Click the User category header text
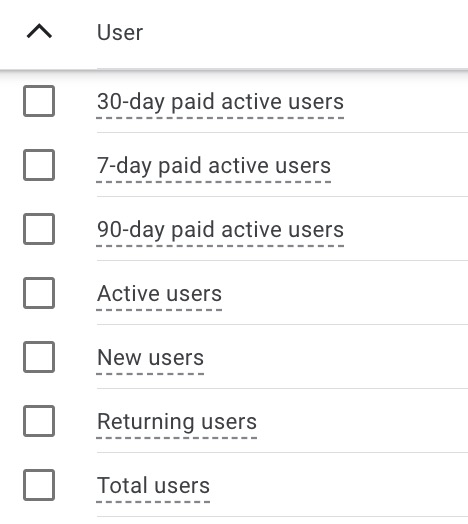The height and width of the screenshot is (524, 468). click(120, 32)
